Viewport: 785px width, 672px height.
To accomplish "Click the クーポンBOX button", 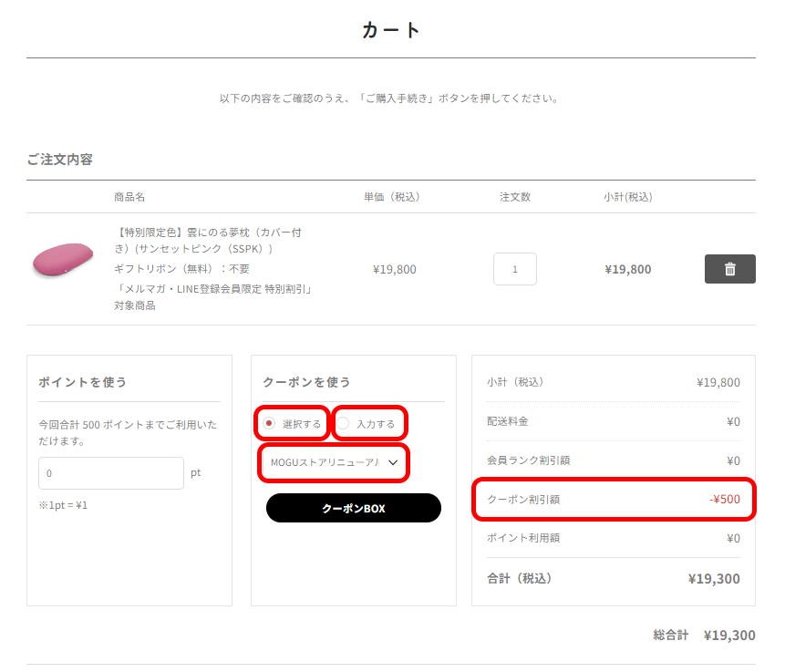I will 354,508.
